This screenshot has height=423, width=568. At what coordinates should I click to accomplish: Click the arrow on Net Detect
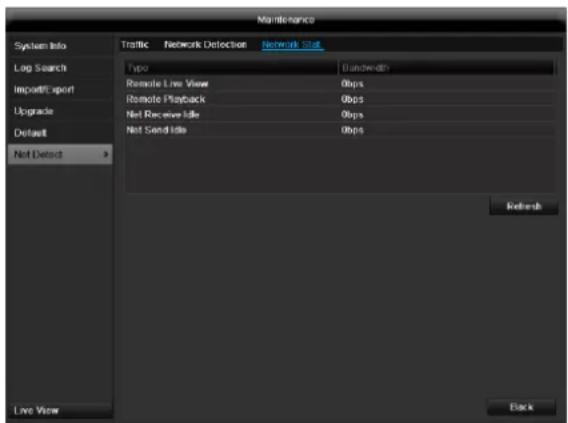[106, 155]
